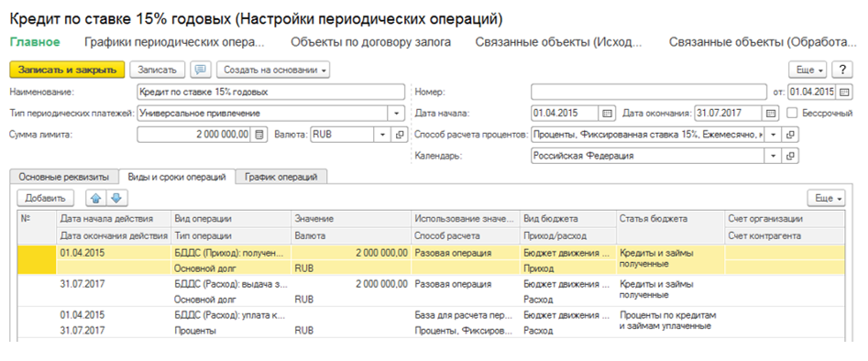
Task: Select Виды и сроки операций tab
Action: [177, 177]
